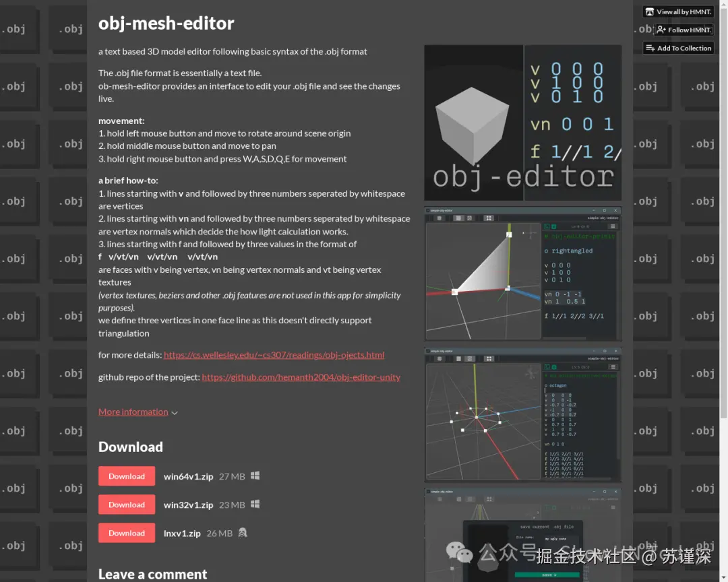Download lnxv1.zip
Image resolution: width=728 pixels, height=582 pixels.
pos(126,533)
